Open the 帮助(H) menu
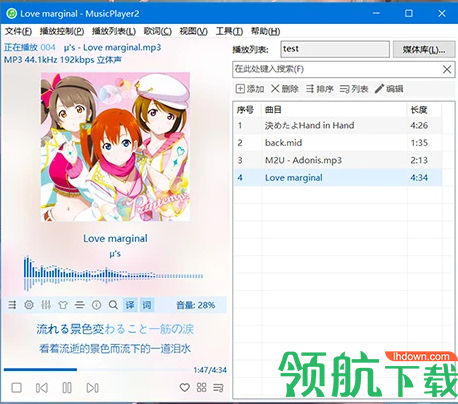Viewport: 458px width, 404px height. pyautogui.click(x=265, y=31)
